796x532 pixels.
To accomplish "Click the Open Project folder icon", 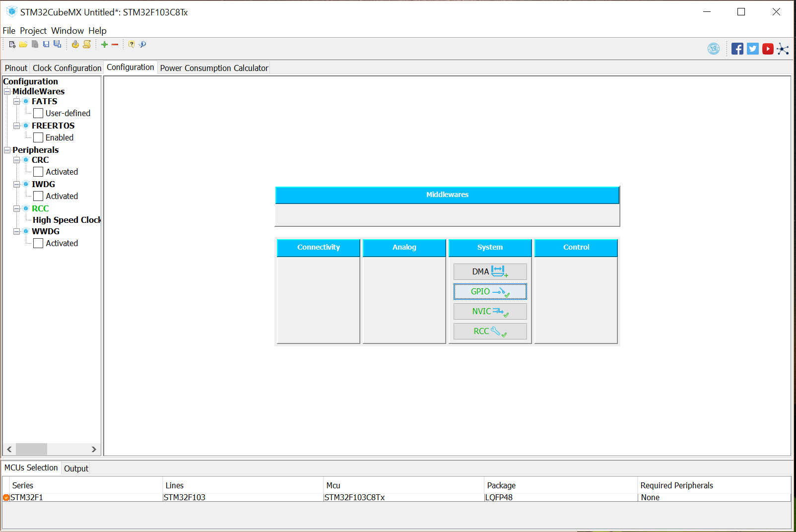I will 23,44.
